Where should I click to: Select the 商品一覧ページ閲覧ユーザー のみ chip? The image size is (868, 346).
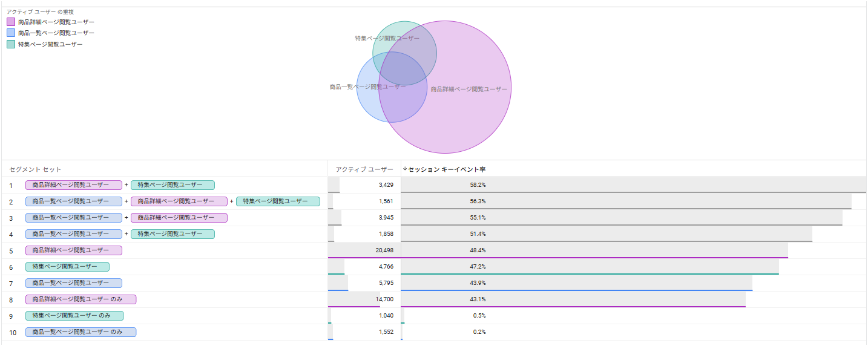coord(81,332)
